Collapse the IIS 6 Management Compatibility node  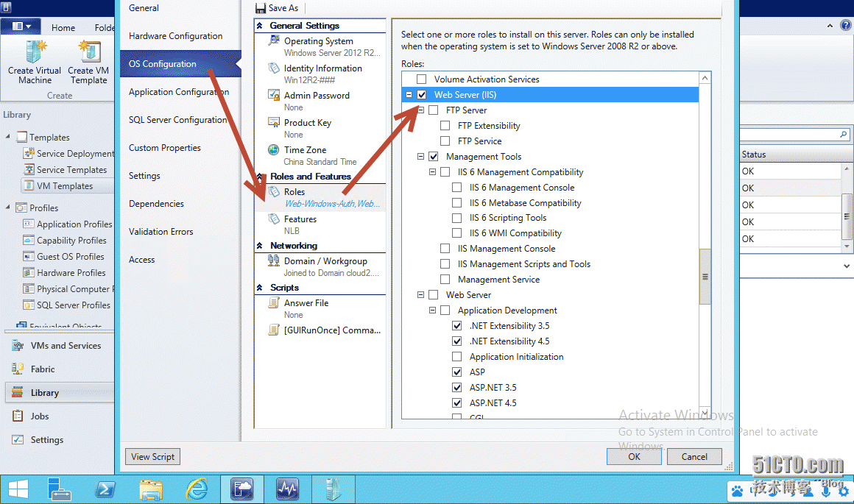(432, 172)
